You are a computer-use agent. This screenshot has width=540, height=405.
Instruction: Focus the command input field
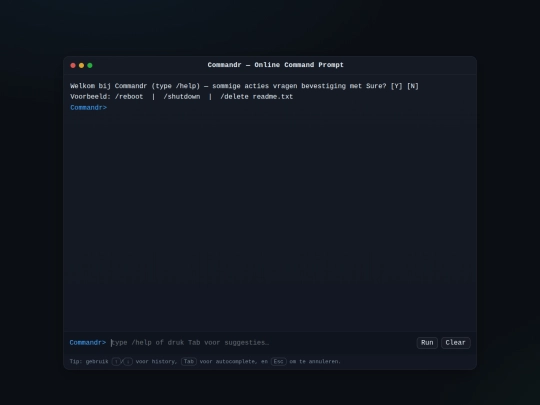[262, 343]
